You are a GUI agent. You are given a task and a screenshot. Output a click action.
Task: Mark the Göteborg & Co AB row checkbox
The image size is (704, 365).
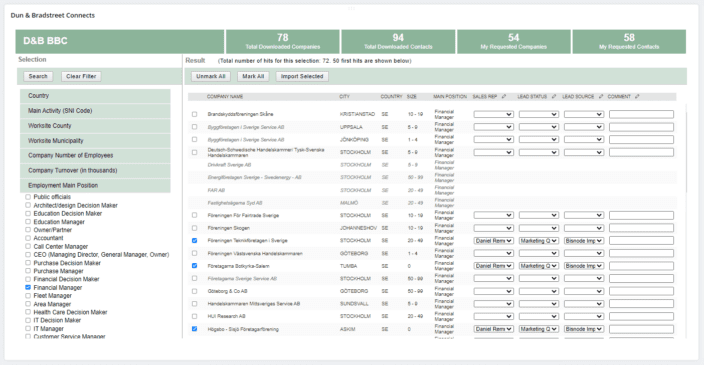coord(194,291)
